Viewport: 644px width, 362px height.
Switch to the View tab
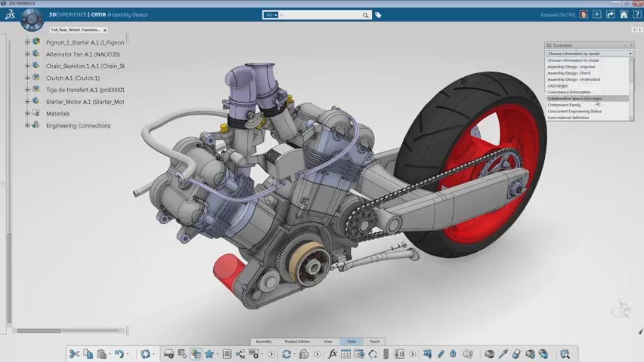coord(328,342)
